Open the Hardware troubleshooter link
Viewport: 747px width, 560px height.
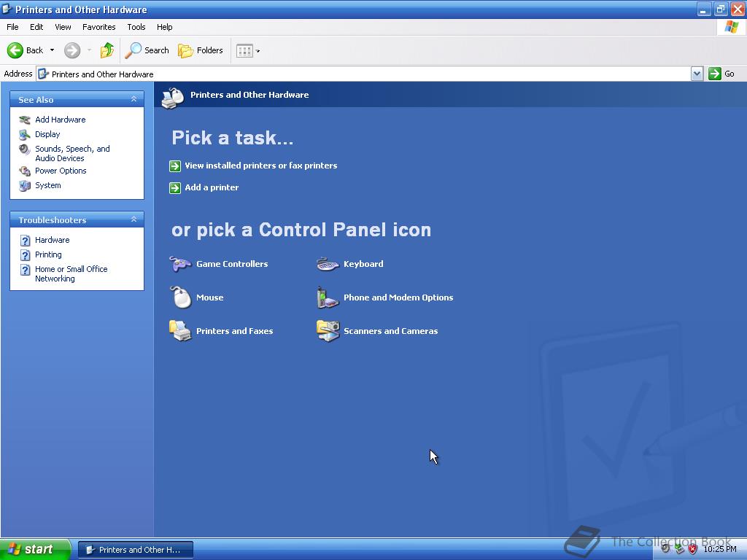point(52,240)
